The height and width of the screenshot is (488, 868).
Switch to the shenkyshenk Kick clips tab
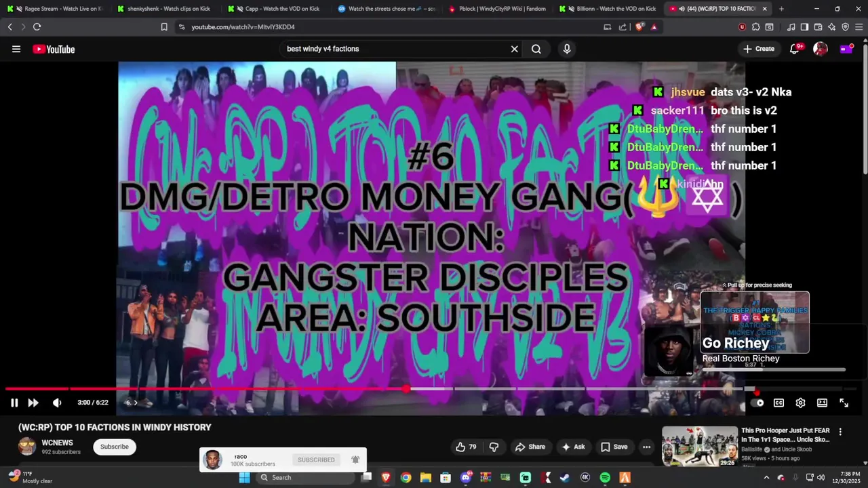coord(165,9)
